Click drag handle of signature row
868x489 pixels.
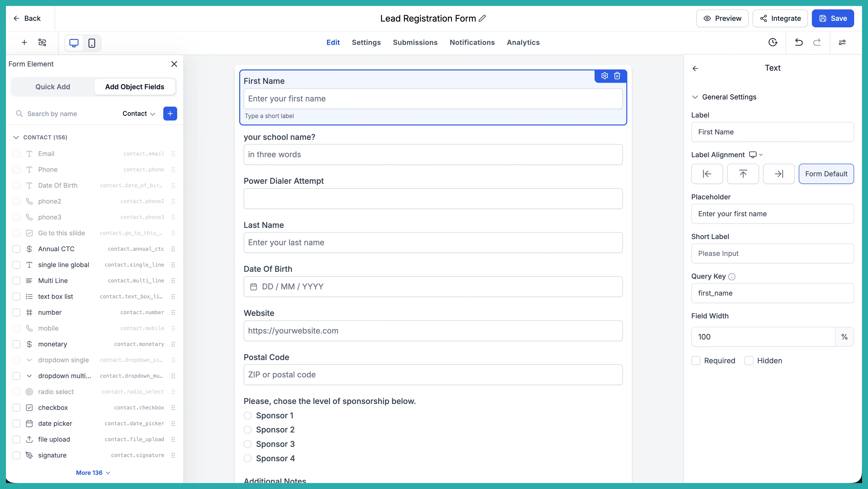click(x=173, y=455)
